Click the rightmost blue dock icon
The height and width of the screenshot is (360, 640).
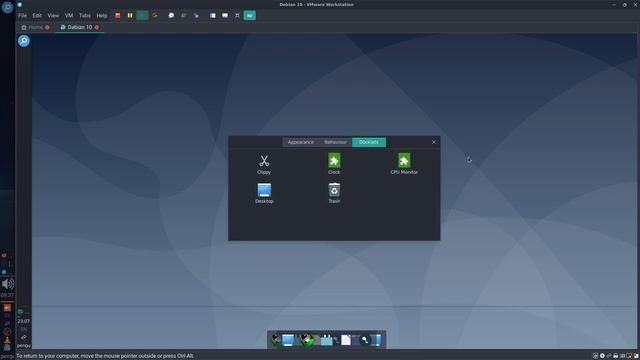pyautogui.click(x=377, y=340)
